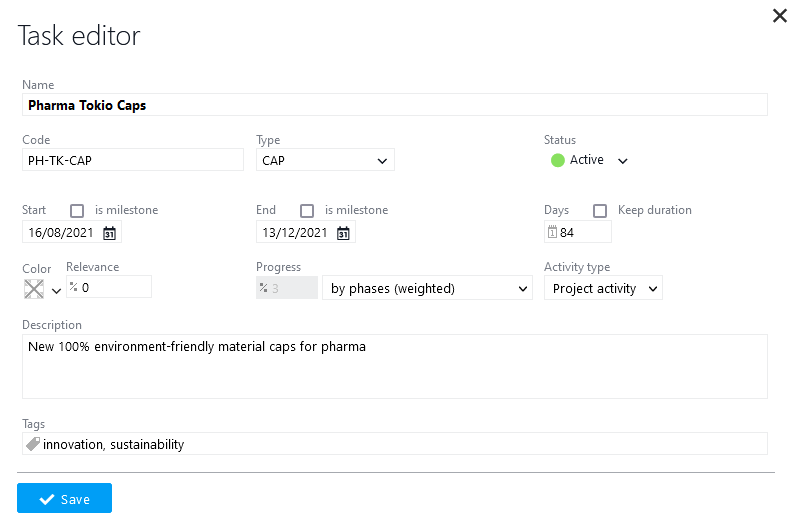Expand the Color picker dropdown arrow
This screenshot has height=532, width=790.
[56, 290]
